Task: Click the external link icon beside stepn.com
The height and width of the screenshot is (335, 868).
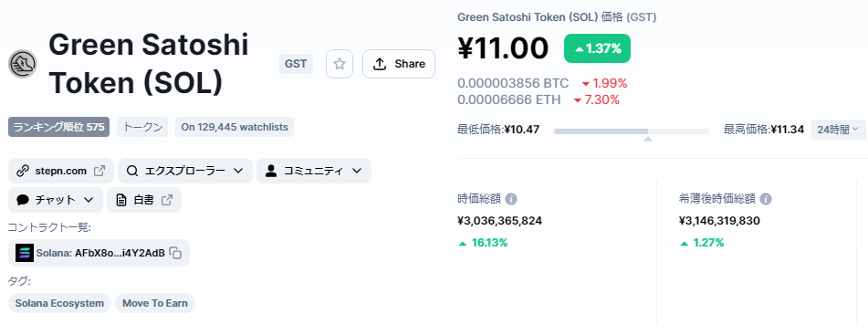Action: click(x=99, y=171)
